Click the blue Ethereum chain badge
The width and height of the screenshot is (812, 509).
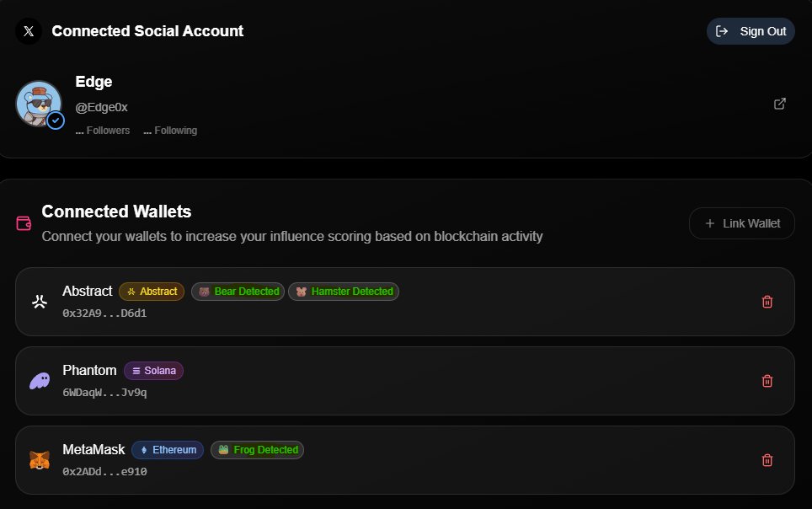[168, 450]
